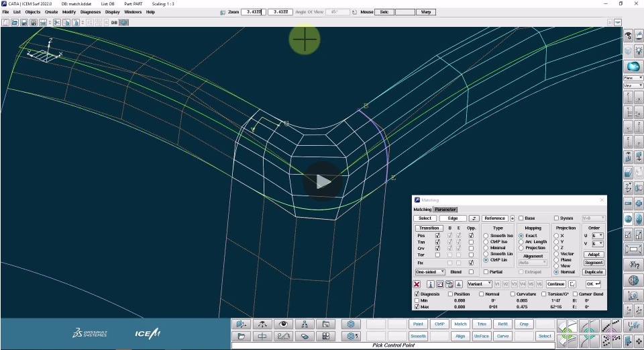This screenshot has width=644, height=350.
Task: Toggle the Tan transition checkbox
Action: click(x=437, y=243)
